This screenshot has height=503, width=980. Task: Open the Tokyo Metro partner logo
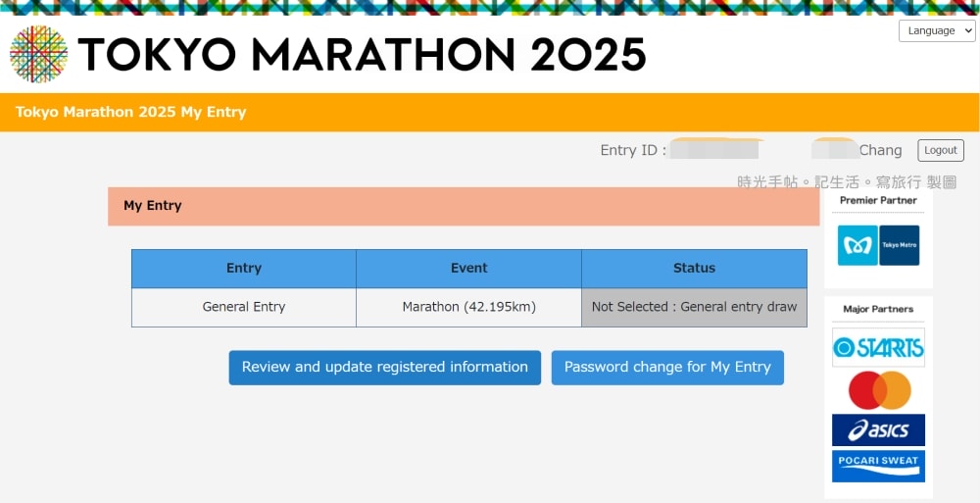(x=878, y=245)
